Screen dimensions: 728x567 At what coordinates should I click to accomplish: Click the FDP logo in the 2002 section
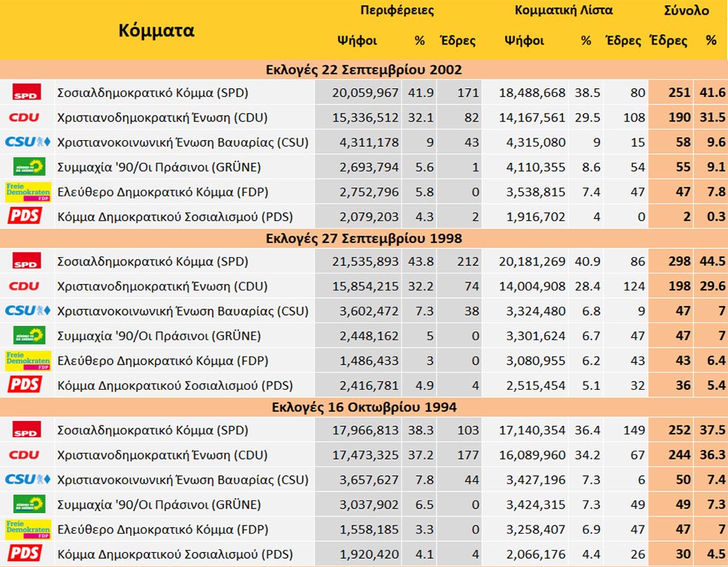click(28, 192)
